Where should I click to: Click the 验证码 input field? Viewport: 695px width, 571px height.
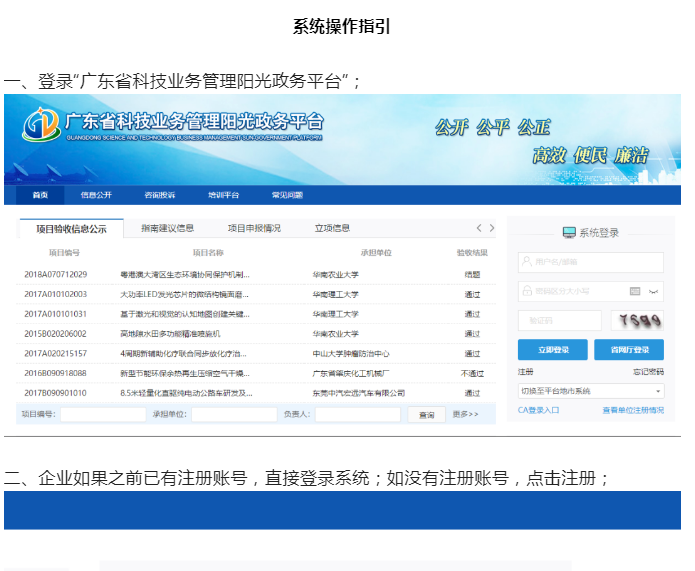(560, 320)
